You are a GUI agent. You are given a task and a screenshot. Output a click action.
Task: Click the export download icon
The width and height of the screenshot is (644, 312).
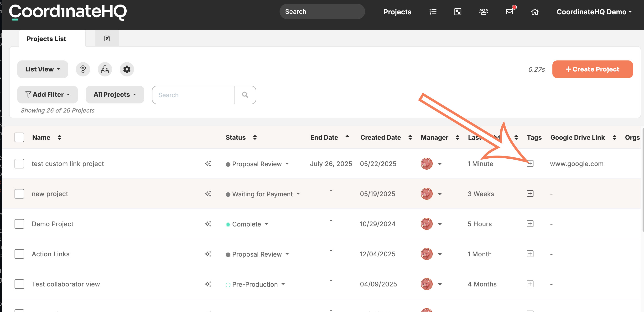105,69
